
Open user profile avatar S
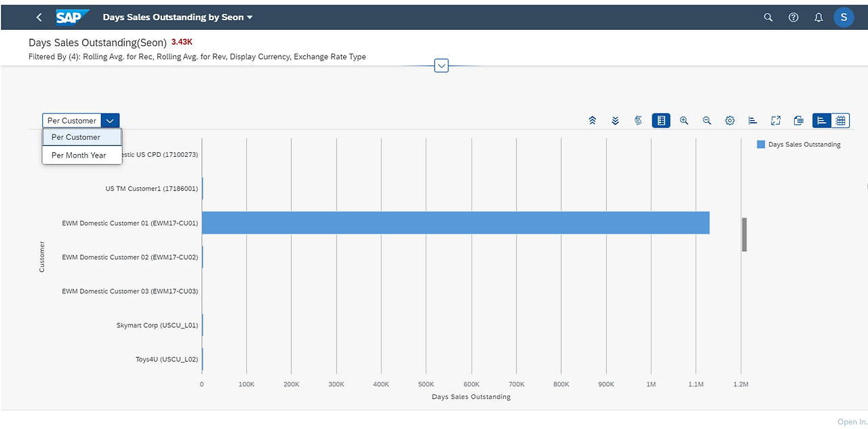844,18
